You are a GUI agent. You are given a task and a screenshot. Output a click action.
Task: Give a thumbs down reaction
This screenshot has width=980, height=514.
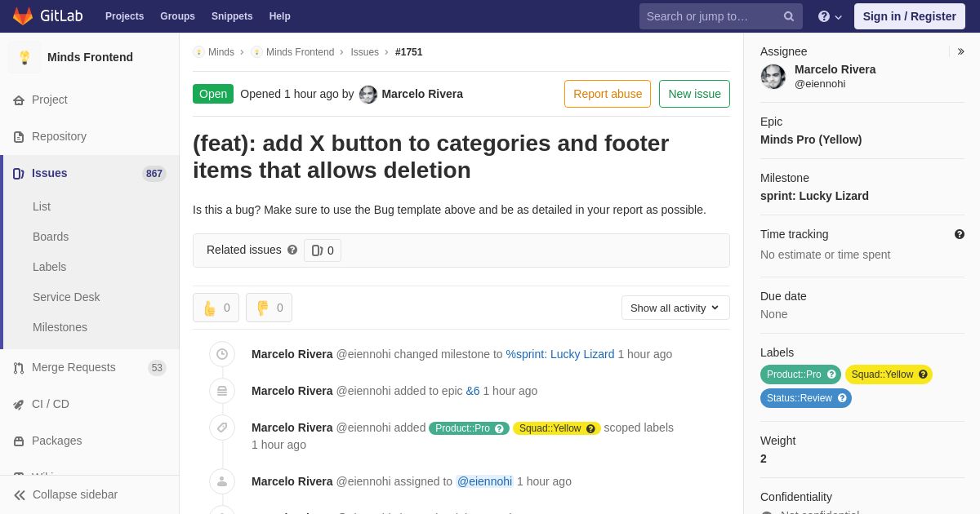coord(269,308)
